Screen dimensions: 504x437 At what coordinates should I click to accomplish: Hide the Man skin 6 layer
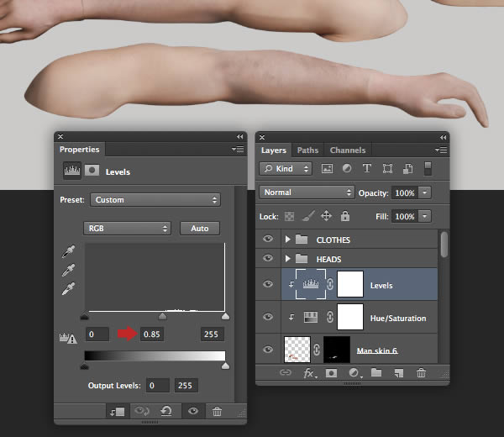[268, 350]
